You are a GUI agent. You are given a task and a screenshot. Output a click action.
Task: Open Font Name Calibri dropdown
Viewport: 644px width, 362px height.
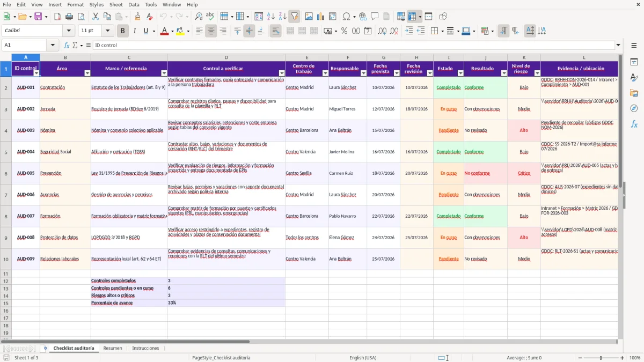pos(68,31)
